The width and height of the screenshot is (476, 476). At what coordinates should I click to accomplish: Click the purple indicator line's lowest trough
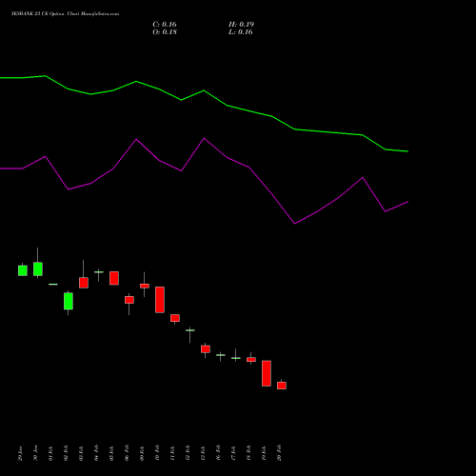point(294,224)
